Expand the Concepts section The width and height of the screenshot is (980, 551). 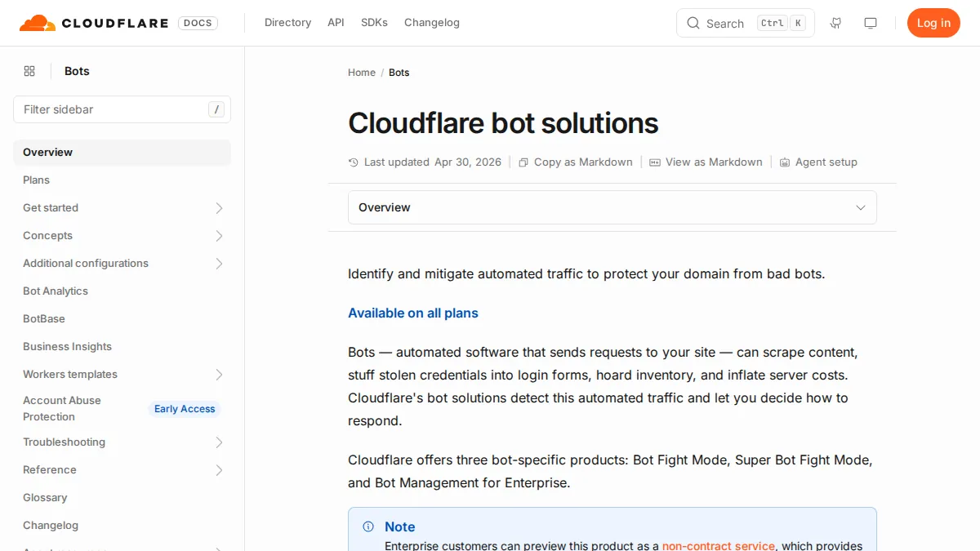[219, 236]
